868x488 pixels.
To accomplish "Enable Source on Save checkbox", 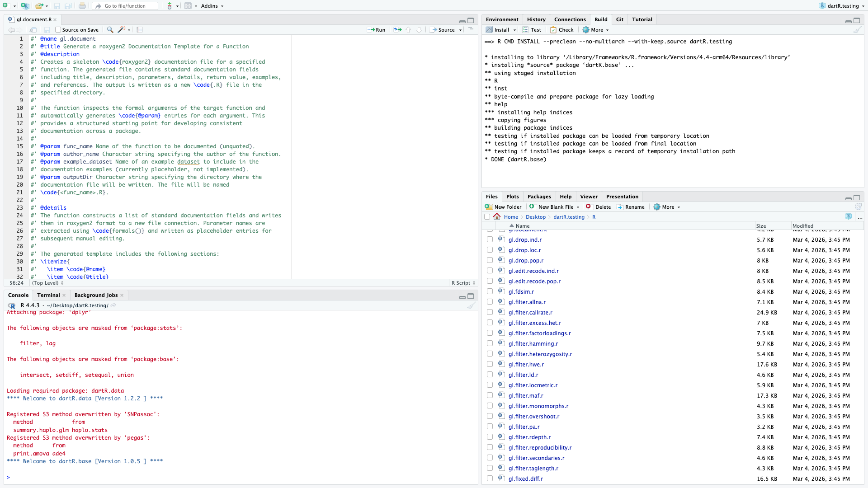I will pyautogui.click(x=58, y=30).
